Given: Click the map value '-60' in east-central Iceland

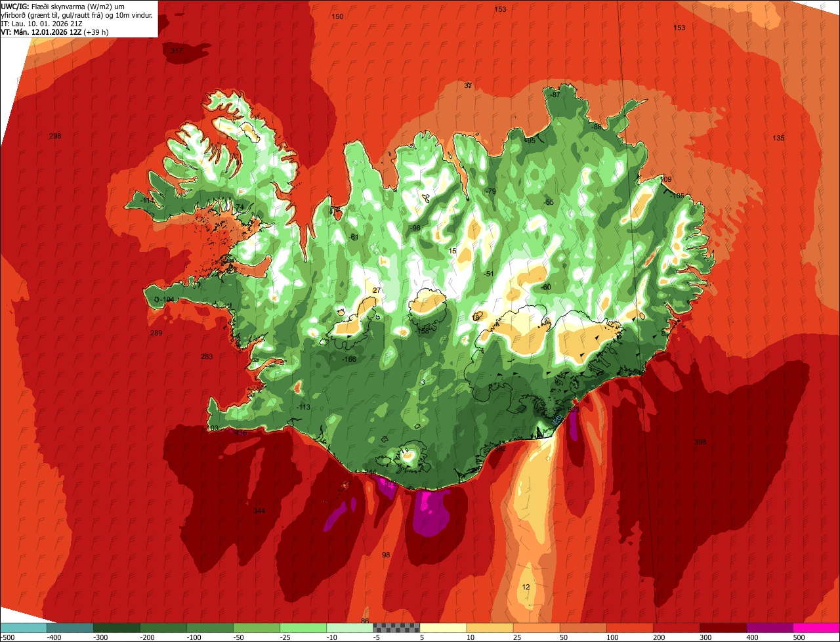Looking at the screenshot, I should [x=545, y=287].
